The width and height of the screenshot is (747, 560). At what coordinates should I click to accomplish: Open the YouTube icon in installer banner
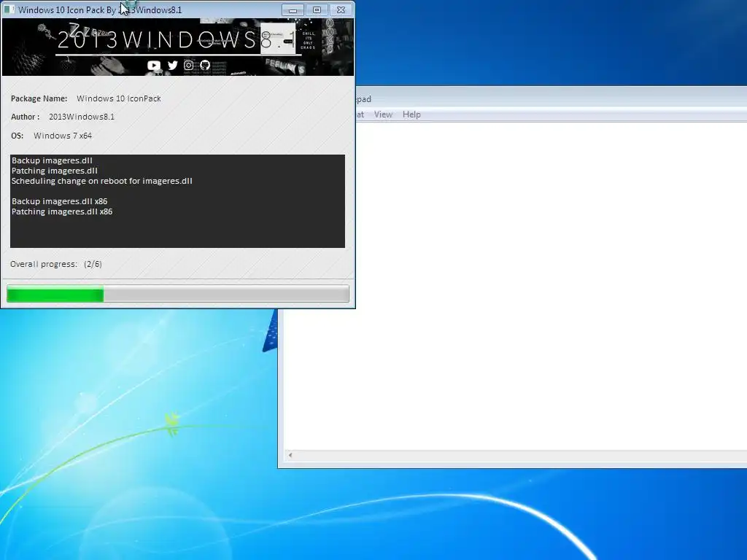(154, 65)
